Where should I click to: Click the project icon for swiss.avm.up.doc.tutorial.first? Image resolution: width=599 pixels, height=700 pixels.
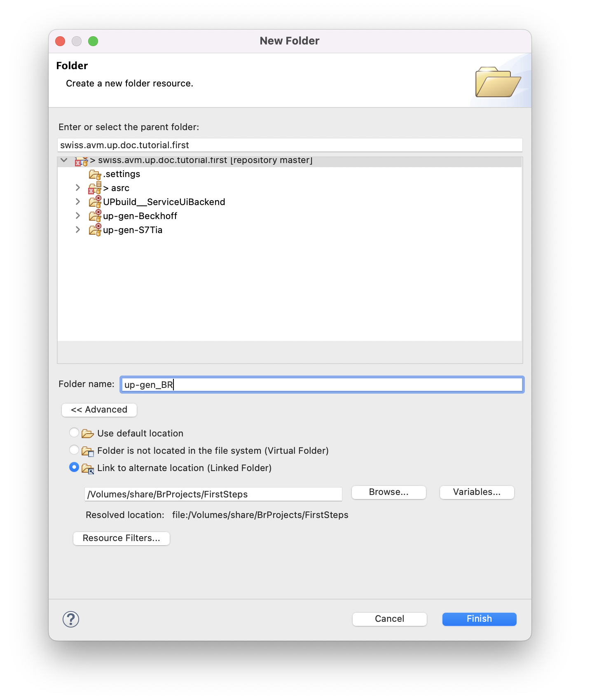coord(81,161)
